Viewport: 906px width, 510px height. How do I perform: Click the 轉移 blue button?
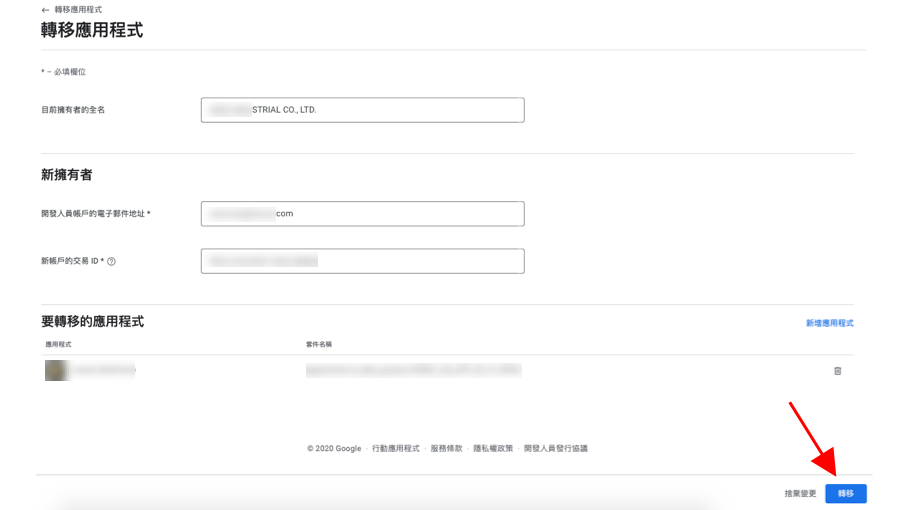846,494
